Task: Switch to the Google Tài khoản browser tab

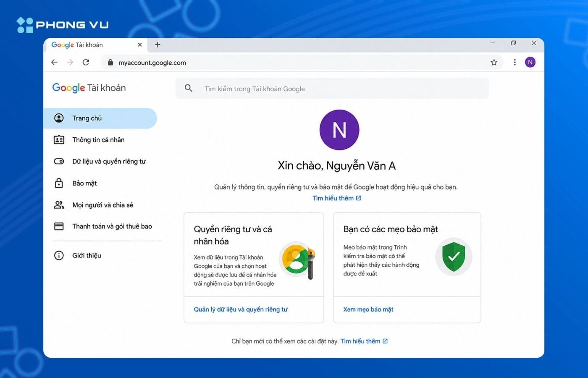Action: tap(96, 45)
